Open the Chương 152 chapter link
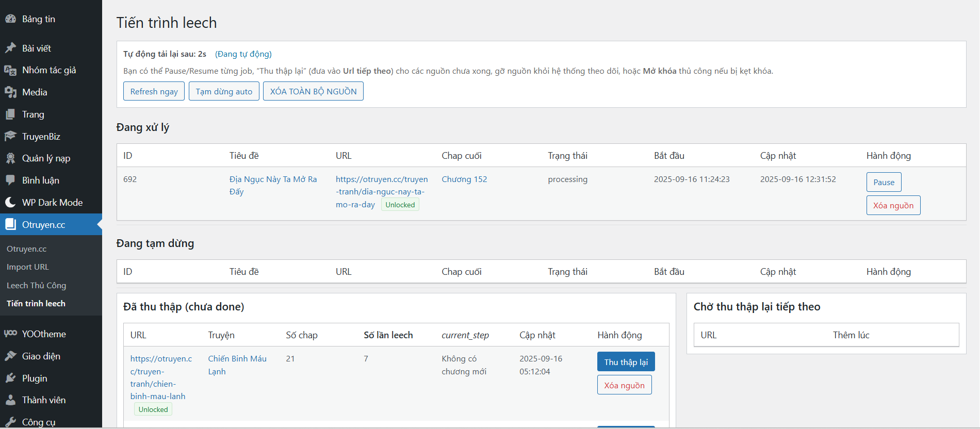980x429 pixels. (x=464, y=179)
